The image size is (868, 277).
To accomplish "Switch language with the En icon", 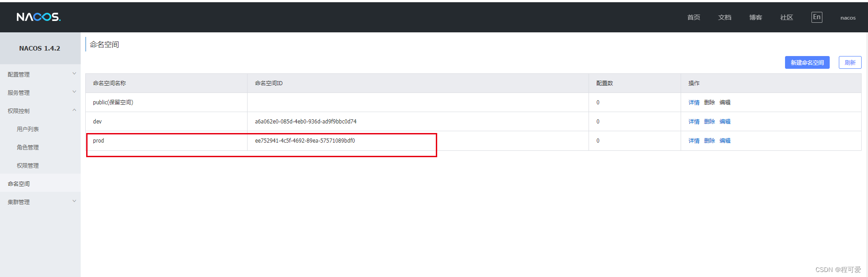I will pos(817,17).
